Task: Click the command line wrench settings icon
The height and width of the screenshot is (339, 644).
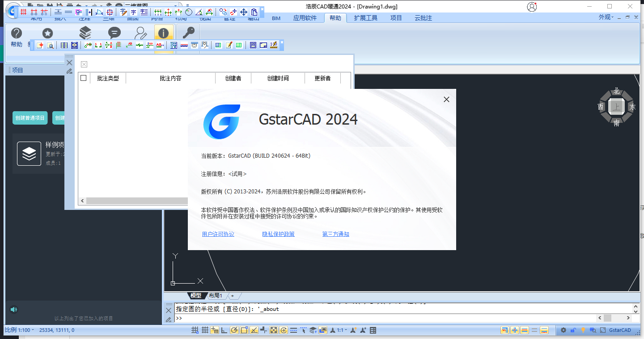Action: 169,319
